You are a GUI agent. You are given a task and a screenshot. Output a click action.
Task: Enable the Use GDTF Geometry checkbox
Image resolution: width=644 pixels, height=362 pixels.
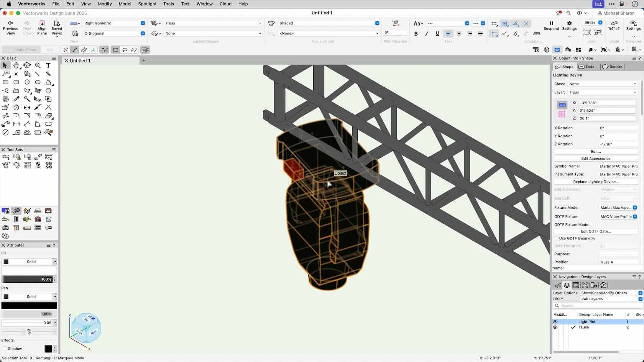[x=556, y=238]
